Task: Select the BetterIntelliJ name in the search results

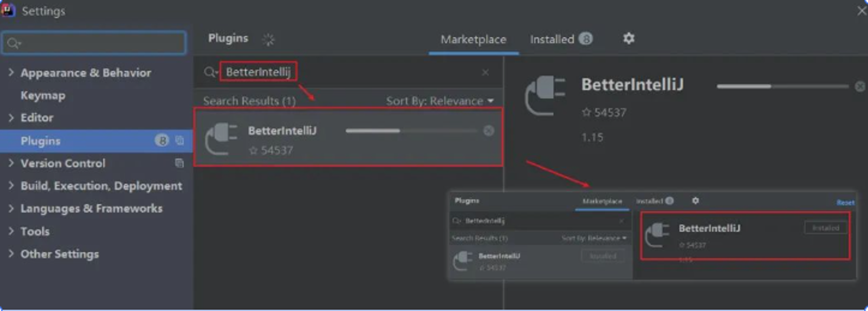Action: pos(283,130)
